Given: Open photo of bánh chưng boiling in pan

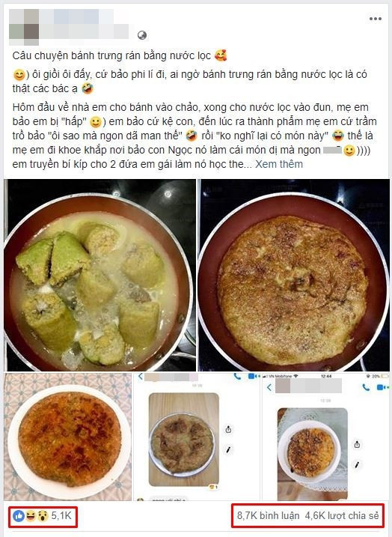Looking at the screenshot, I should pyautogui.click(x=100, y=275).
